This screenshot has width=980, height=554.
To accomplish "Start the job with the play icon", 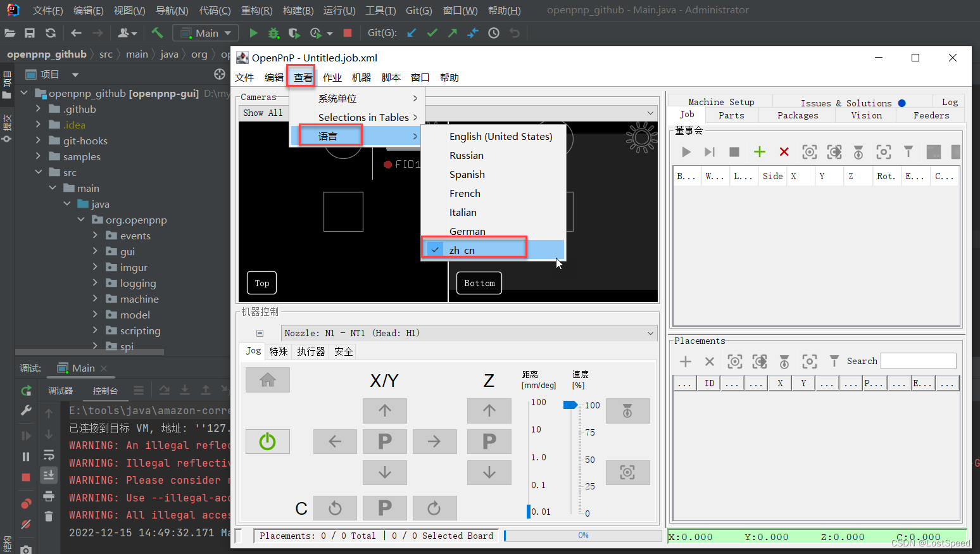I will pos(686,152).
